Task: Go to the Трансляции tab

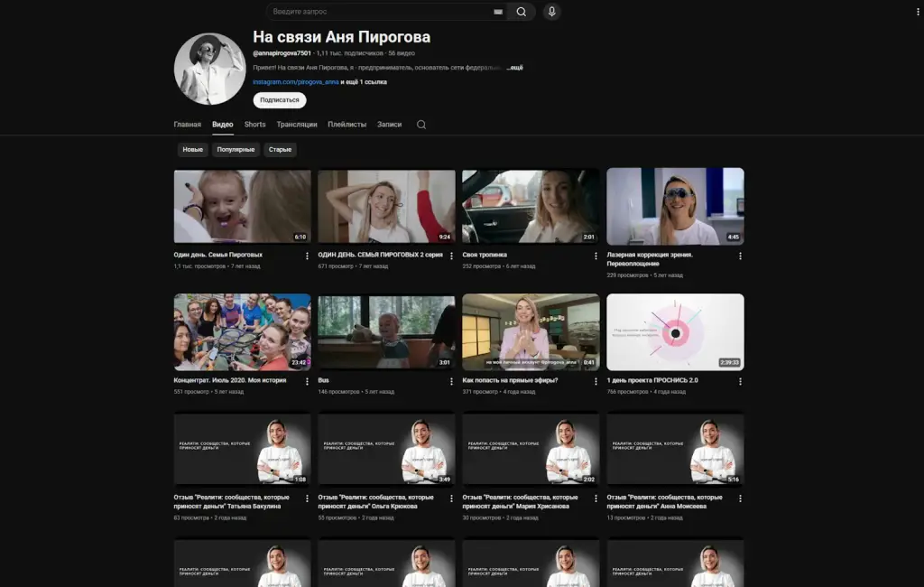Action: point(297,125)
